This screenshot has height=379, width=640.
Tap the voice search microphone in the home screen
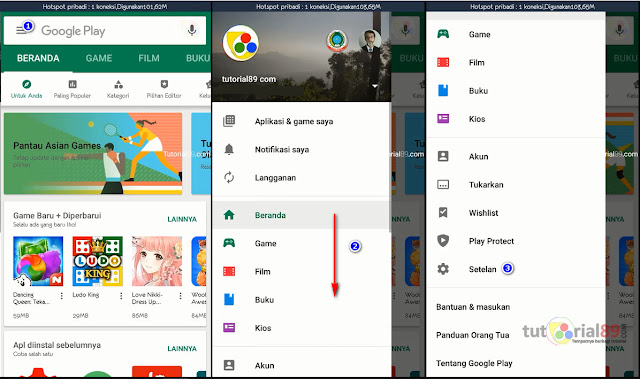(x=192, y=30)
